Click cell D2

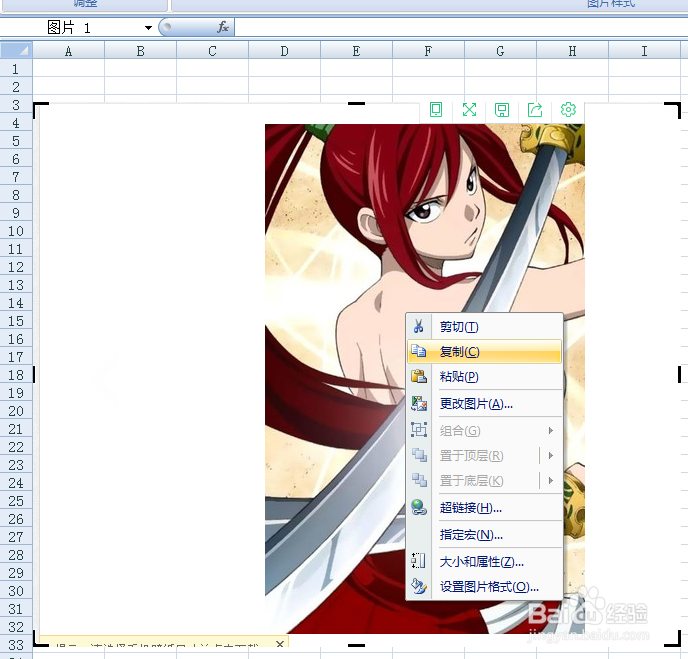[284, 87]
